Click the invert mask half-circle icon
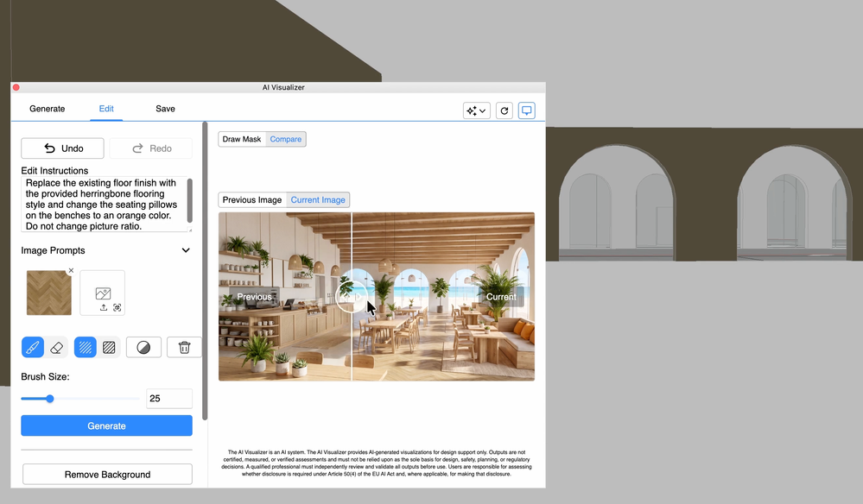863x504 pixels. [x=143, y=347]
